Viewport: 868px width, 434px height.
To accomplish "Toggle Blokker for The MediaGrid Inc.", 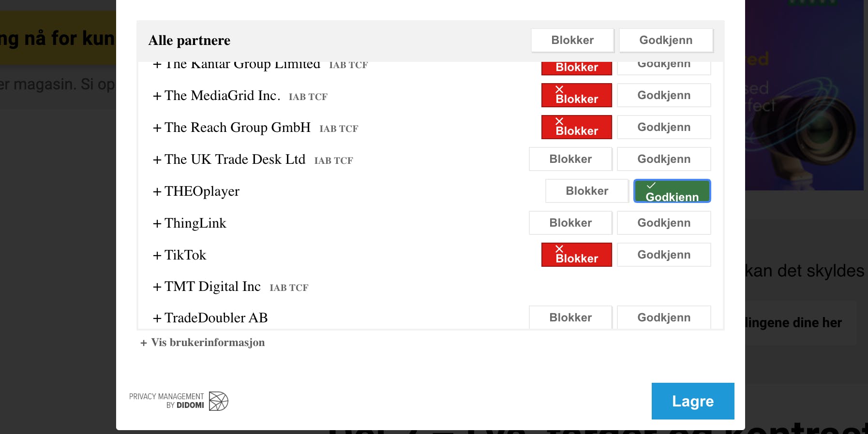I will pos(577,95).
